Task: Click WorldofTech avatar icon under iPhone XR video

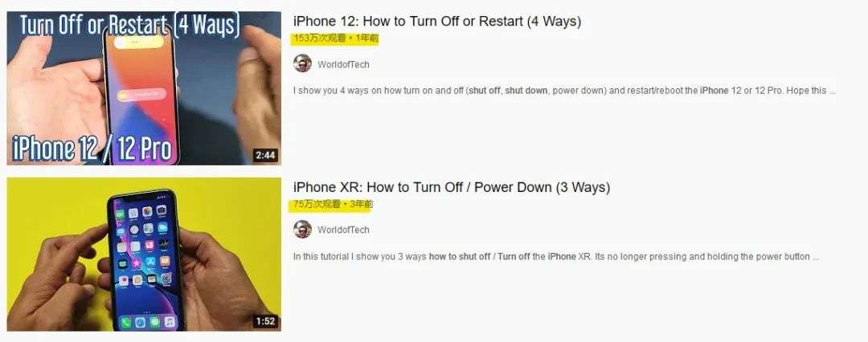Action: (302, 229)
